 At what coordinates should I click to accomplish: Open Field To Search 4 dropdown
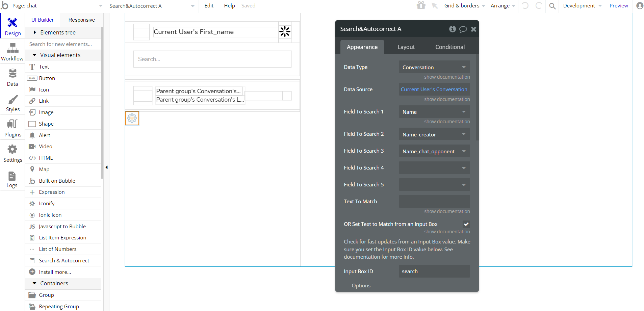[x=434, y=168]
